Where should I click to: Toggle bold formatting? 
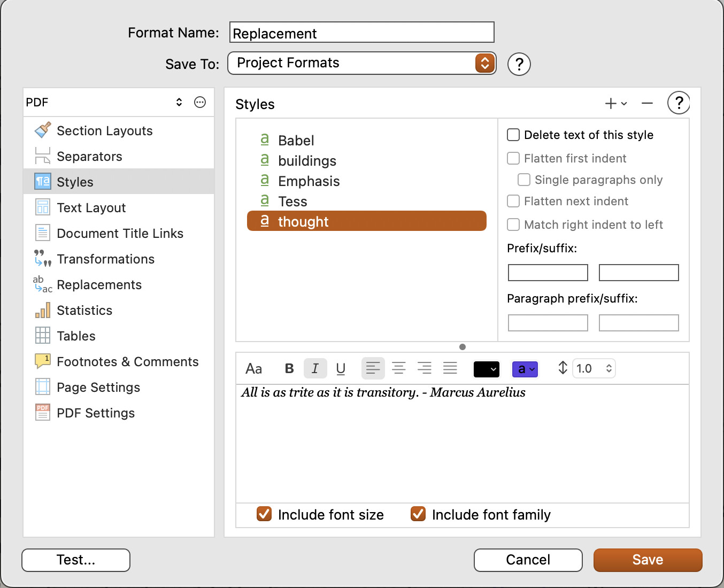289,368
